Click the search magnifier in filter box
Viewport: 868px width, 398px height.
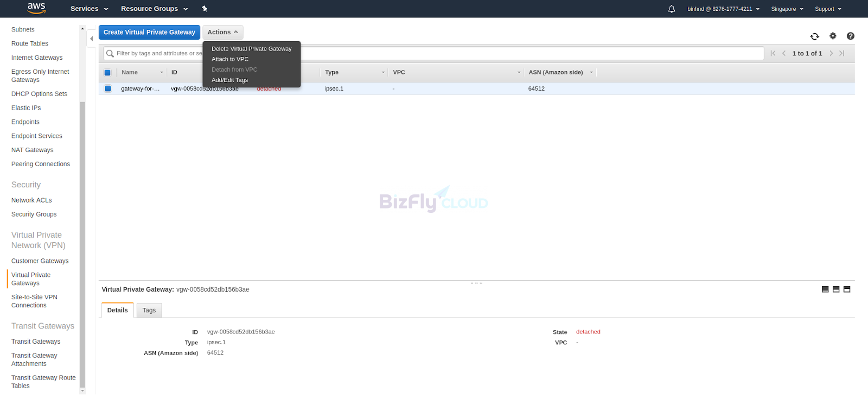pyautogui.click(x=110, y=53)
